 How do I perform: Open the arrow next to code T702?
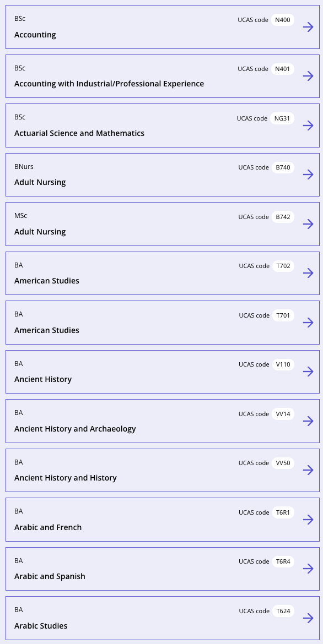click(x=308, y=273)
